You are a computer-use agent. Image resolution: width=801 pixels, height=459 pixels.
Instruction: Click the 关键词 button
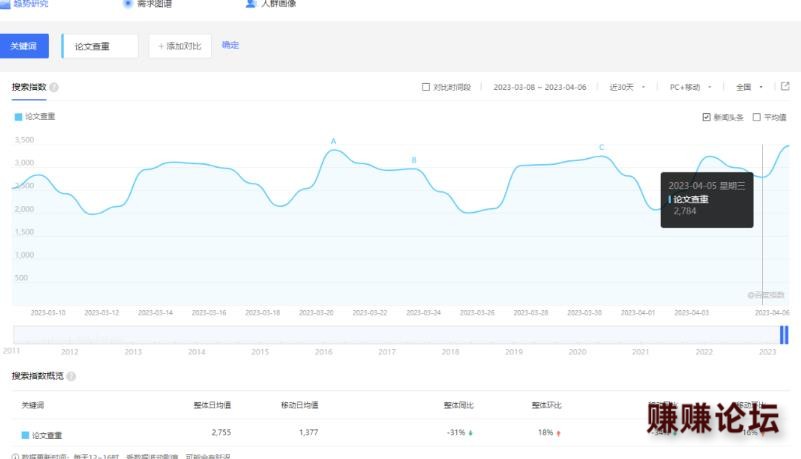click(24, 46)
